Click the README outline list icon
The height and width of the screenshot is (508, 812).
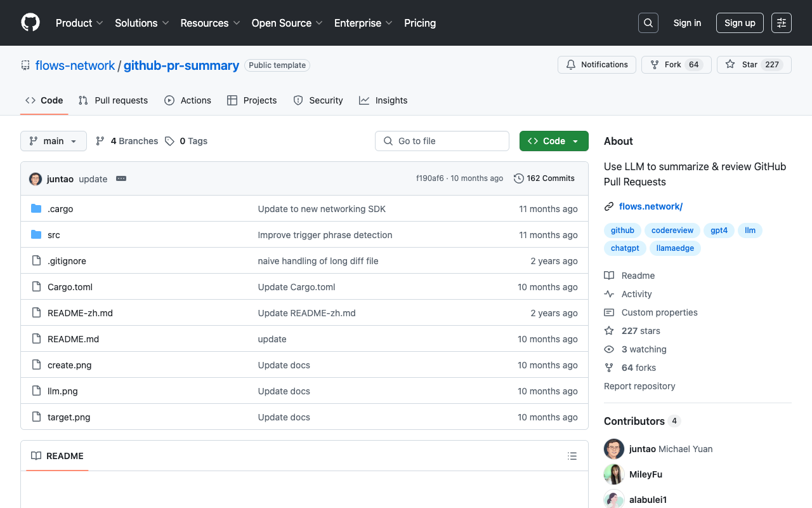572,456
